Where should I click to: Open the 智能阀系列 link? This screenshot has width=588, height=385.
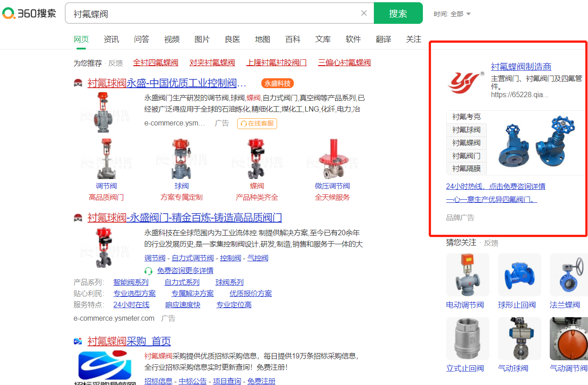pos(131,282)
